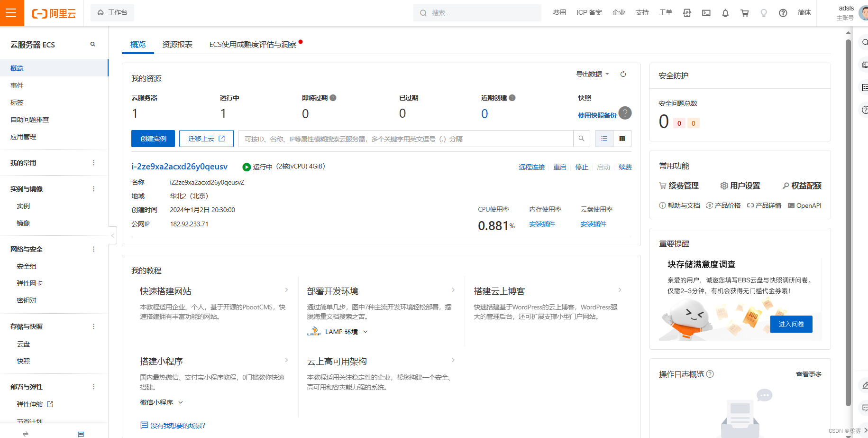Open 网络与安全 more options menu
The image size is (868, 438).
tap(93, 249)
